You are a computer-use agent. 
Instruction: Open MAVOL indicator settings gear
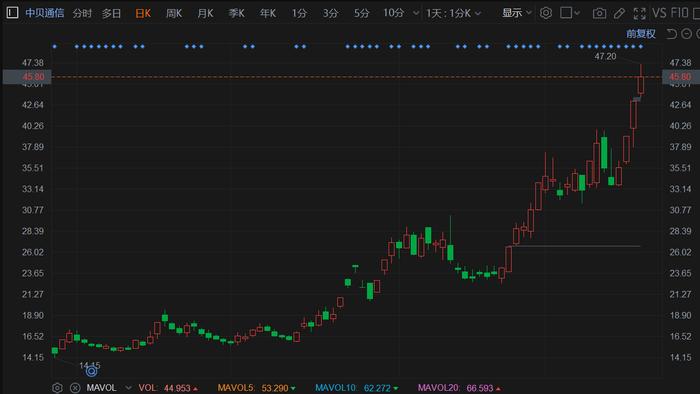click(57, 388)
